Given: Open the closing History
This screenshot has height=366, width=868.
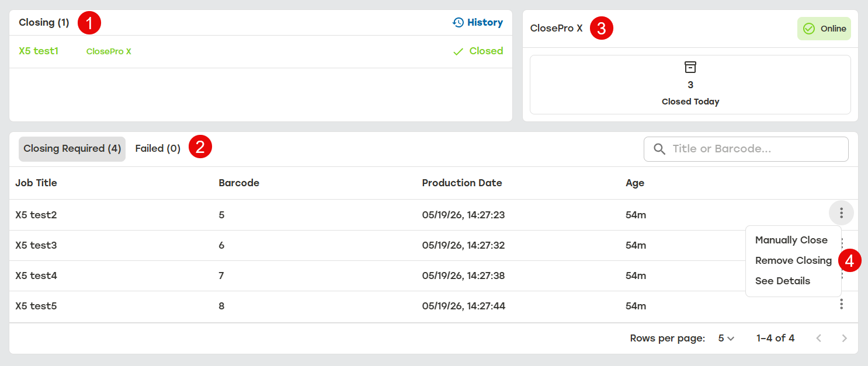Looking at the screenshot, I should pos(477,22).
